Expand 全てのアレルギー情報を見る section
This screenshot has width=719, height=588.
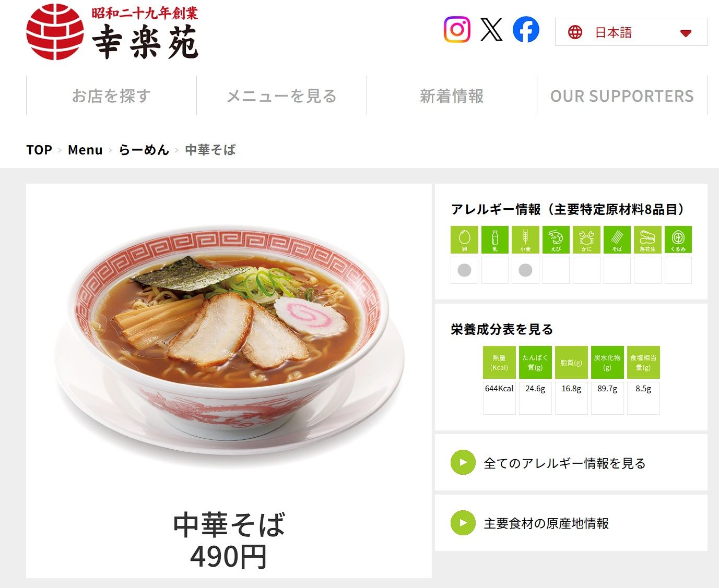pos(571,463)
